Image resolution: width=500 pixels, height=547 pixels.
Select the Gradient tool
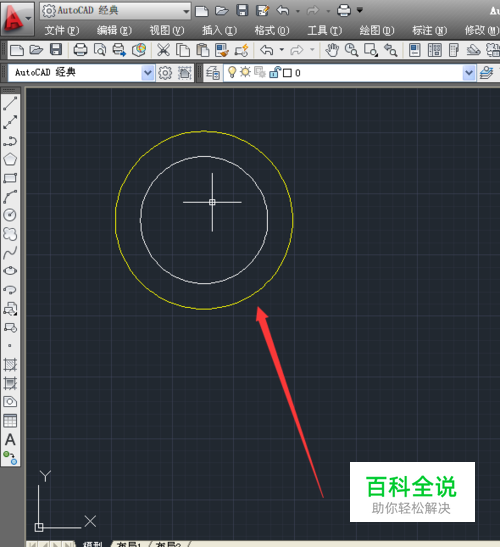point(10,383)
